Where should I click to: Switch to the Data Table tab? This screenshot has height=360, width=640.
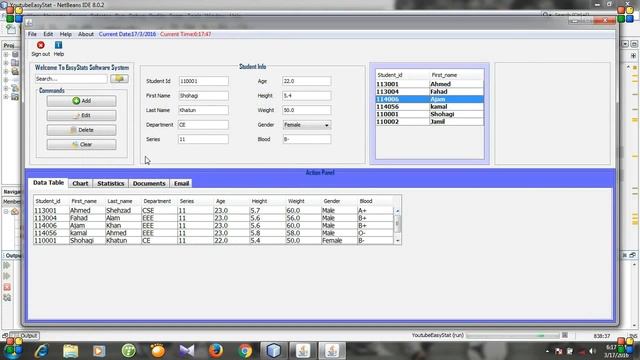48,183
